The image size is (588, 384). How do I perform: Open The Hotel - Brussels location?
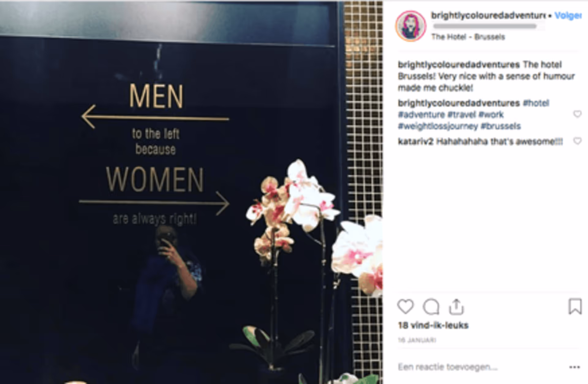(468, 37)
